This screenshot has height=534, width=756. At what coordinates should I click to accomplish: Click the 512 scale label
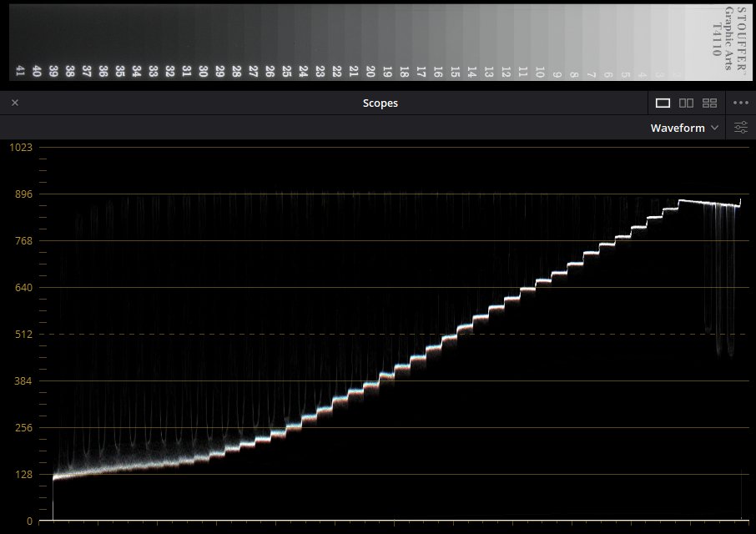[x=23, y=335]
